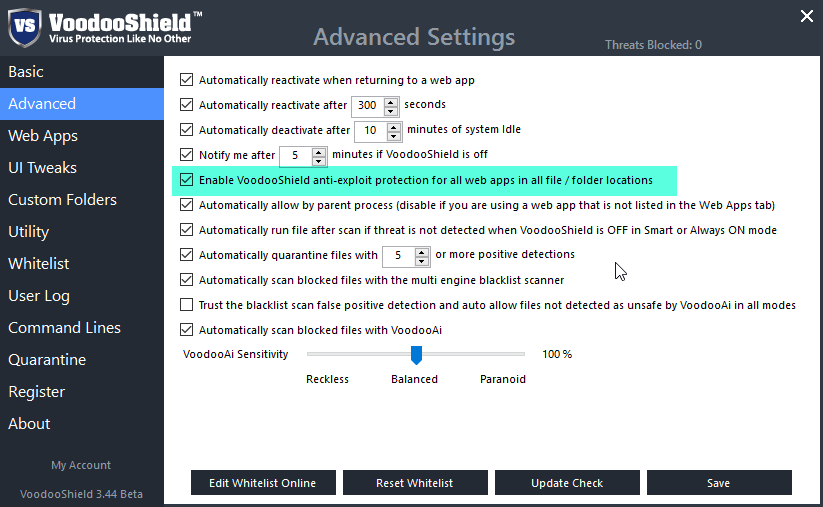Enable trust blacklist scan false positive option
Viewport: 823px width, 507px height.
186,305
